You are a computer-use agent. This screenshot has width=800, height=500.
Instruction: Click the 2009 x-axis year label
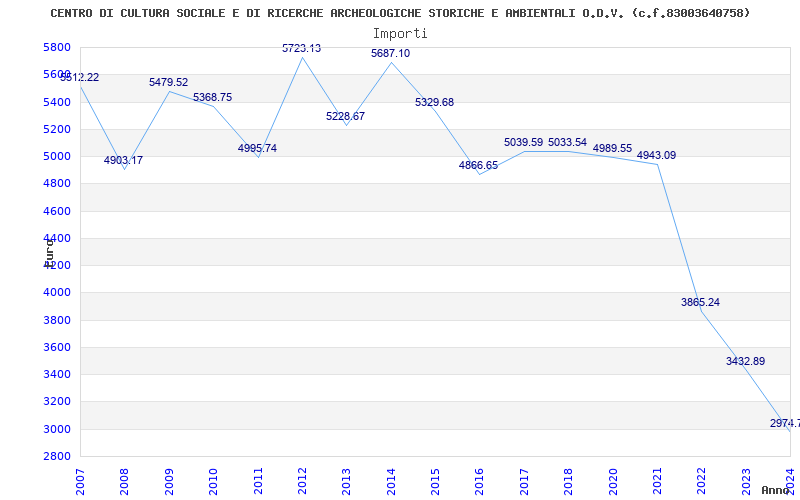[x=169, y=480]
